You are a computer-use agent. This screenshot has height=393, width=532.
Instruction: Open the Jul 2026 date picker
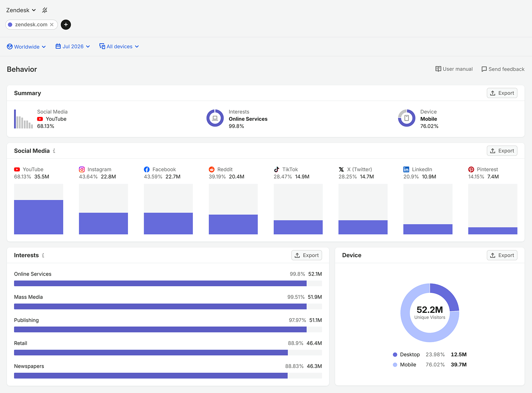click(x=72, y=47)
